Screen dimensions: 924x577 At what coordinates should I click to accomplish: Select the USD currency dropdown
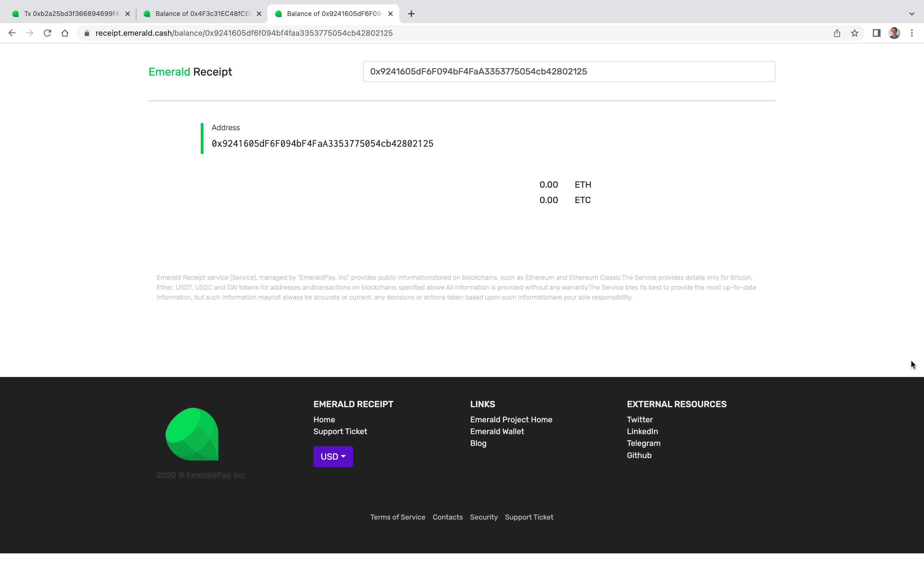coord(333,457)
